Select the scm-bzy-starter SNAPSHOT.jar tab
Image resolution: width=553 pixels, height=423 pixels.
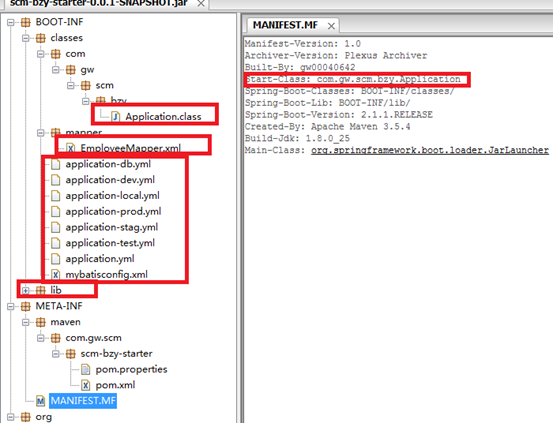[99, 4]
